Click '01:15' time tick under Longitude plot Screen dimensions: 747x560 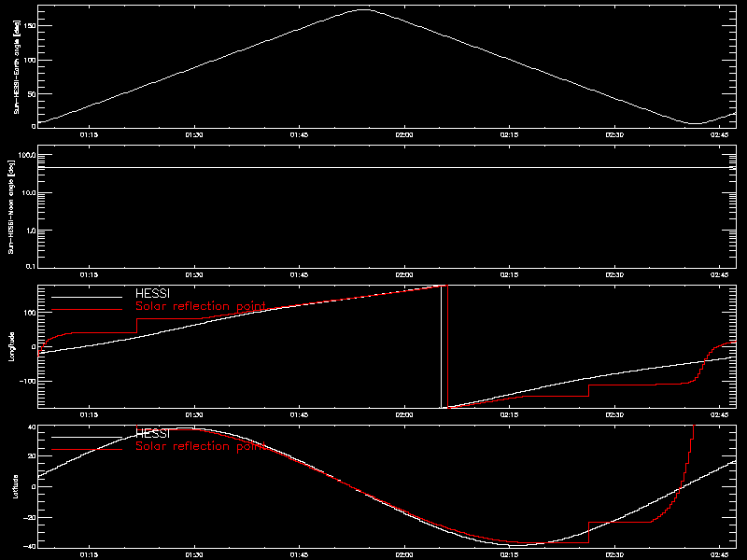(89, 415)
